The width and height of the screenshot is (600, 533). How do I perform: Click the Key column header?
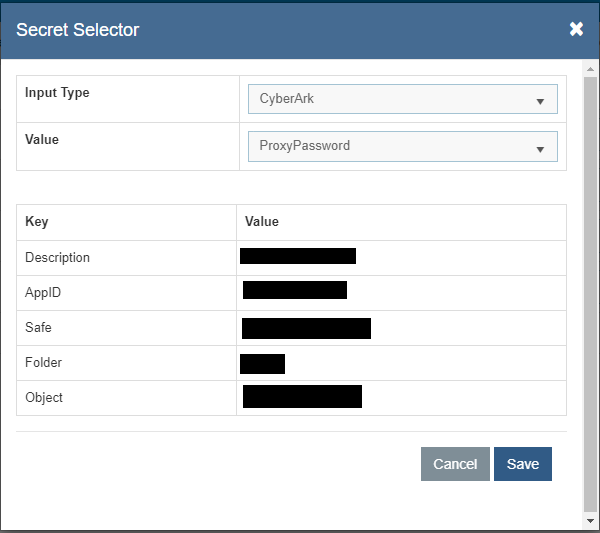point(37,222)
